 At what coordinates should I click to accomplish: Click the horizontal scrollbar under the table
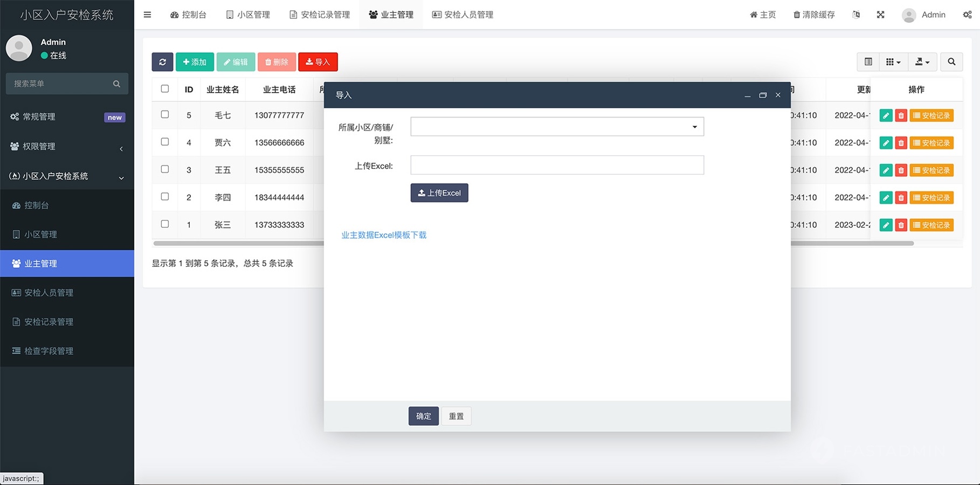click(852, 244)
